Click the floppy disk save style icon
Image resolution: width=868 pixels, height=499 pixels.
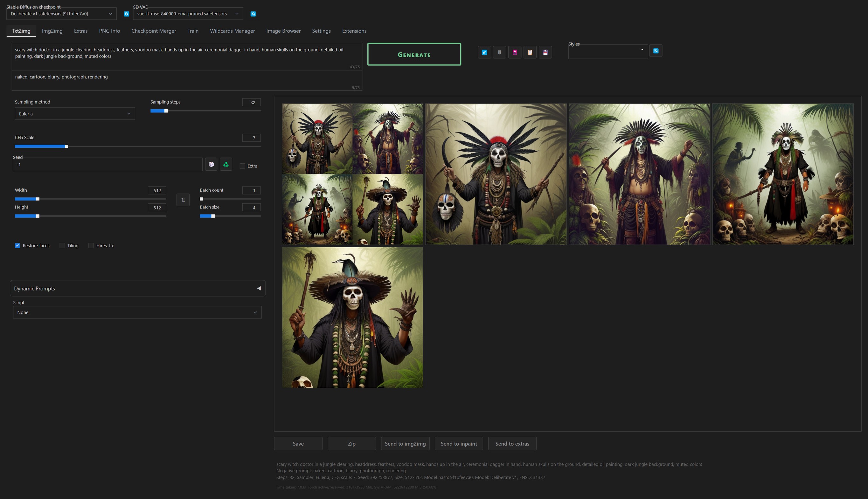pyautogui.click(x=545, y=52)
